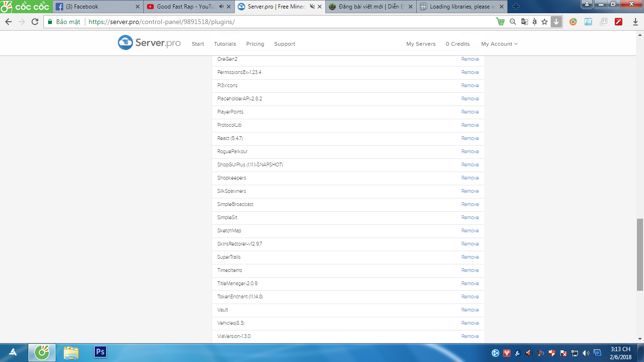
Task: Bookmark this page with the star
Action: (545, 22)
